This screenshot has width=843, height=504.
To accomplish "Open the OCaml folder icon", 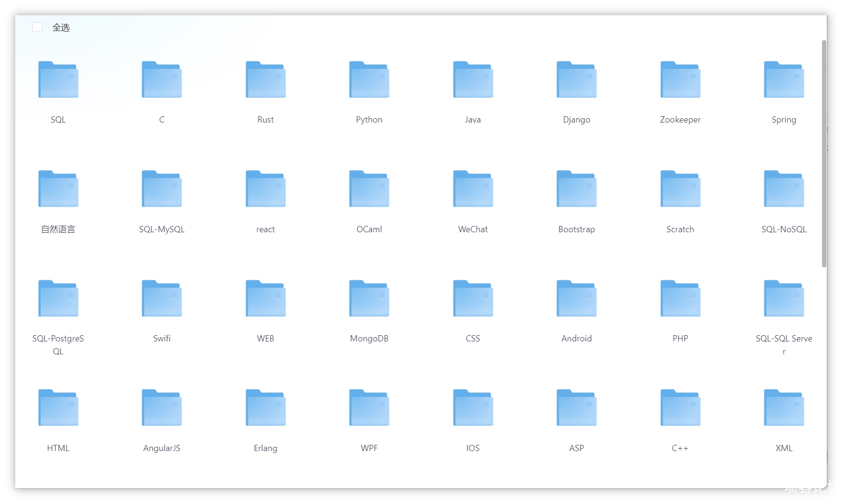I will (369, 189).
